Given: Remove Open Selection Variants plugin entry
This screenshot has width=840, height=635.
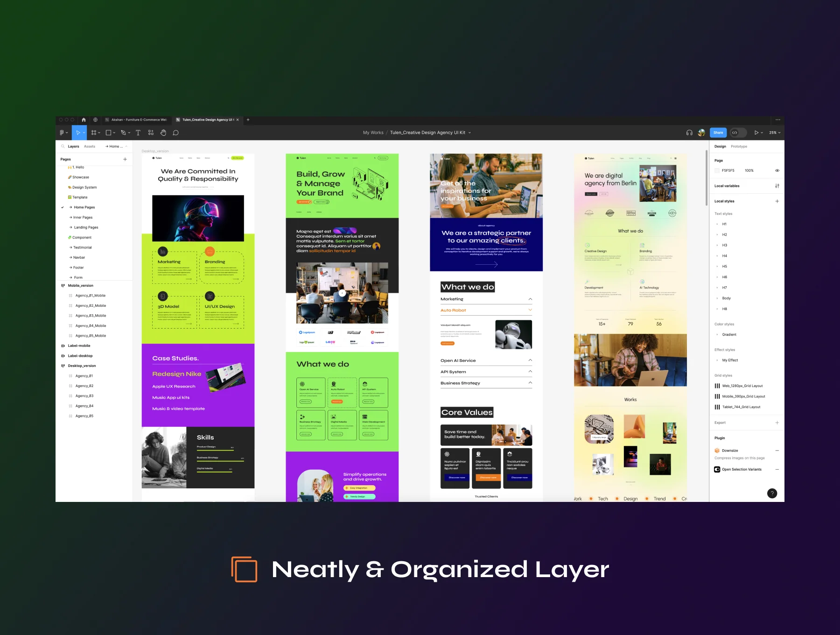Looking at the screenshot, I should tap(777, 469).
